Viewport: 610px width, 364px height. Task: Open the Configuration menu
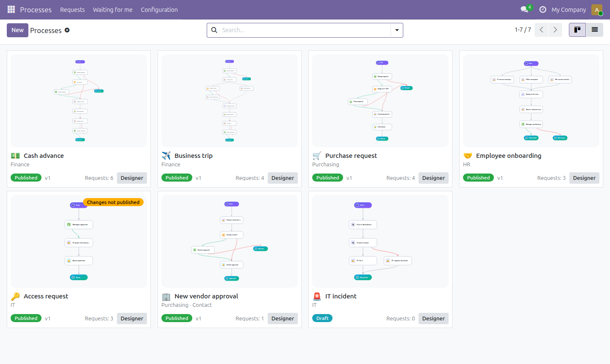coord(159,9)
